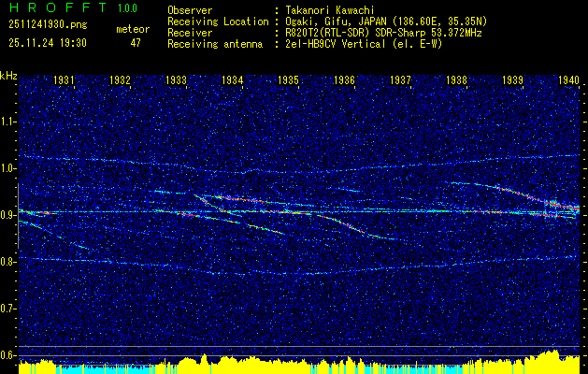Select the 1934 time marker
Image resolution: width=588 pixels, height=374 pixels.
point(232,79)
